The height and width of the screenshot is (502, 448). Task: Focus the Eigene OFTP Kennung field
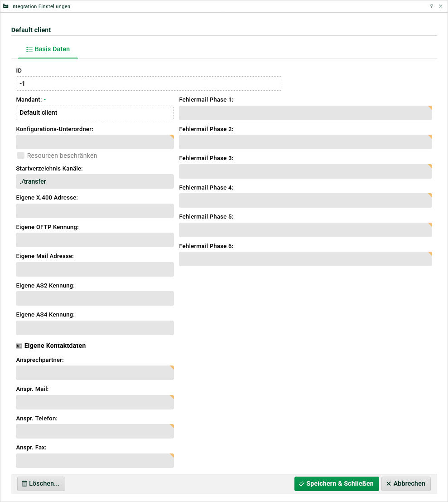click(x=95, y=240)
